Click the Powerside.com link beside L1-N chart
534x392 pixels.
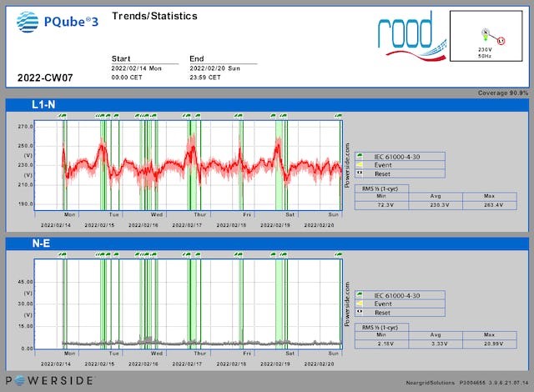click(347, 165)
